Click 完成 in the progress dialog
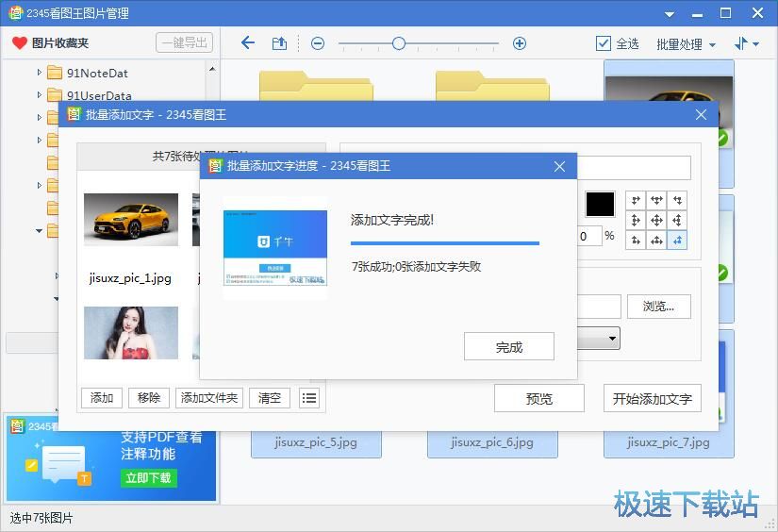 click(509, 346)
